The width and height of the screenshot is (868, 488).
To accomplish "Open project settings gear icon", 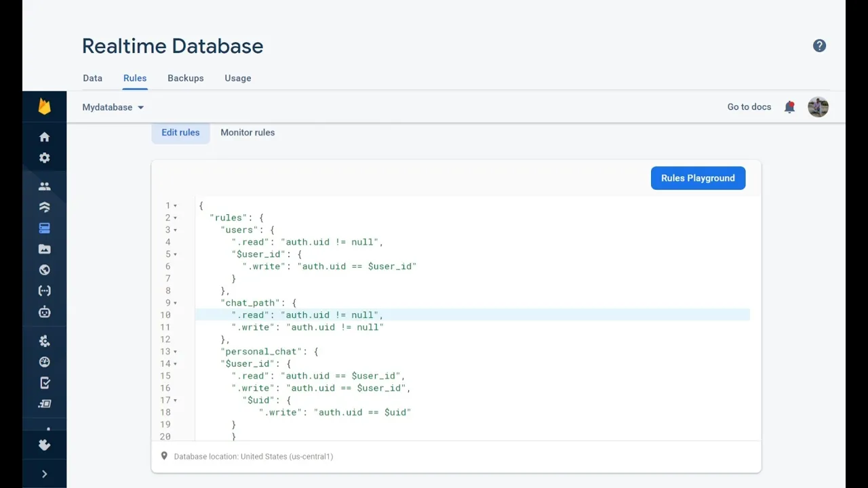I will (x=45, y=158).
